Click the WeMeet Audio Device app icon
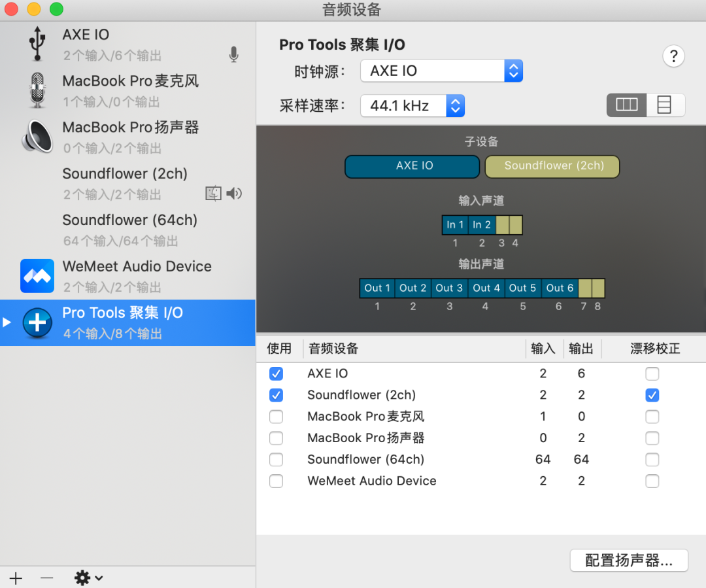Image resolution: width=706 pixels, height=588 pixels. 37,276
